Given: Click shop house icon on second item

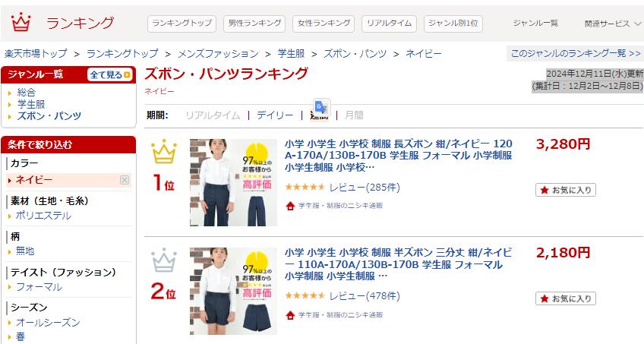Looking at the screenshot, I should (290, 315).
